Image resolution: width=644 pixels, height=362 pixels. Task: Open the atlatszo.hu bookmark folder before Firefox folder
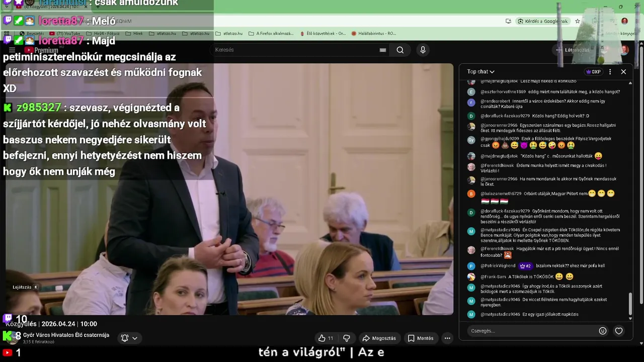tap(229, 34)
